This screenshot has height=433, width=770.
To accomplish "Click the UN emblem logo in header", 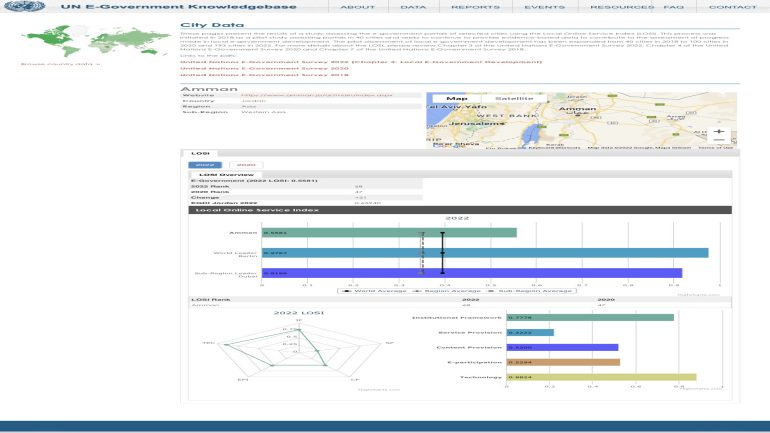I will point(25,6).
